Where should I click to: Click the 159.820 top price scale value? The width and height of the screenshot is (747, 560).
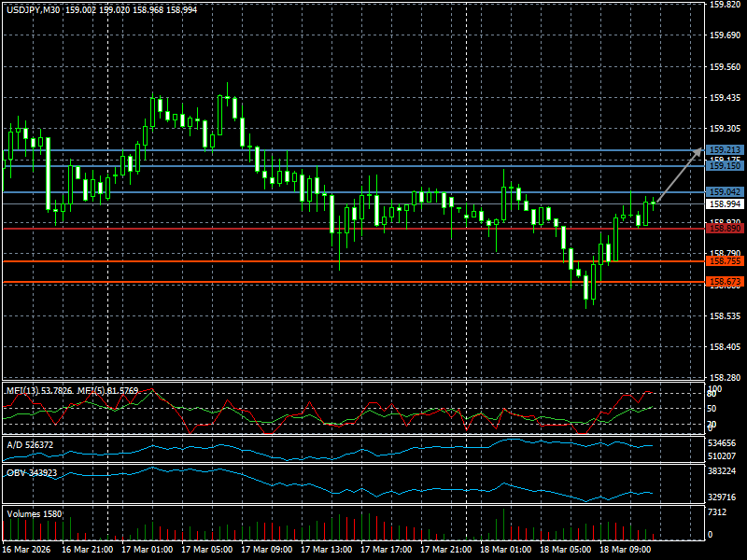tap(725, 5)
